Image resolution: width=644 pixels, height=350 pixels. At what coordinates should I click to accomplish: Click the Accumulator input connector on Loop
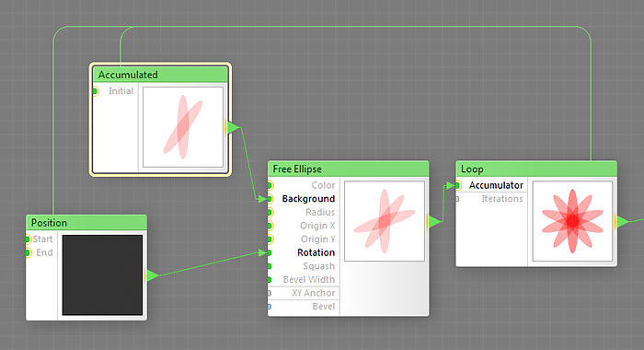click(x=458, y=185)
